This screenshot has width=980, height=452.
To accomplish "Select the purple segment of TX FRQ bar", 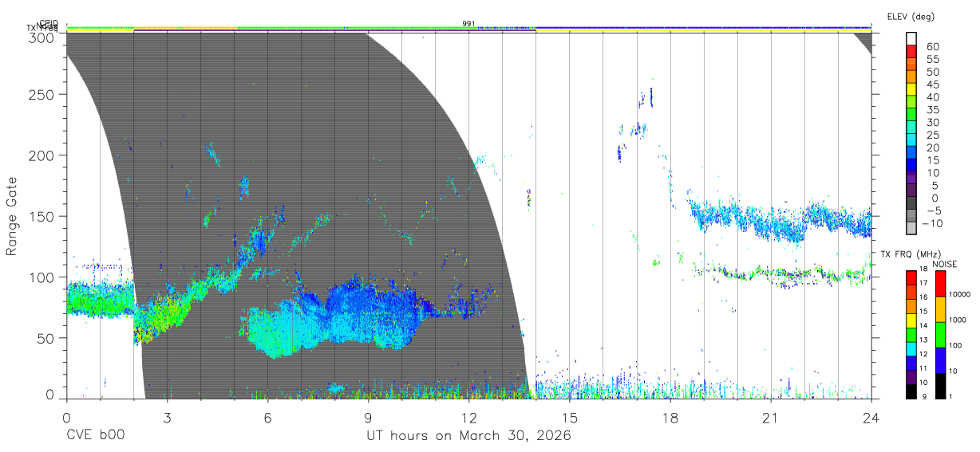I will (x=911, y=377).
